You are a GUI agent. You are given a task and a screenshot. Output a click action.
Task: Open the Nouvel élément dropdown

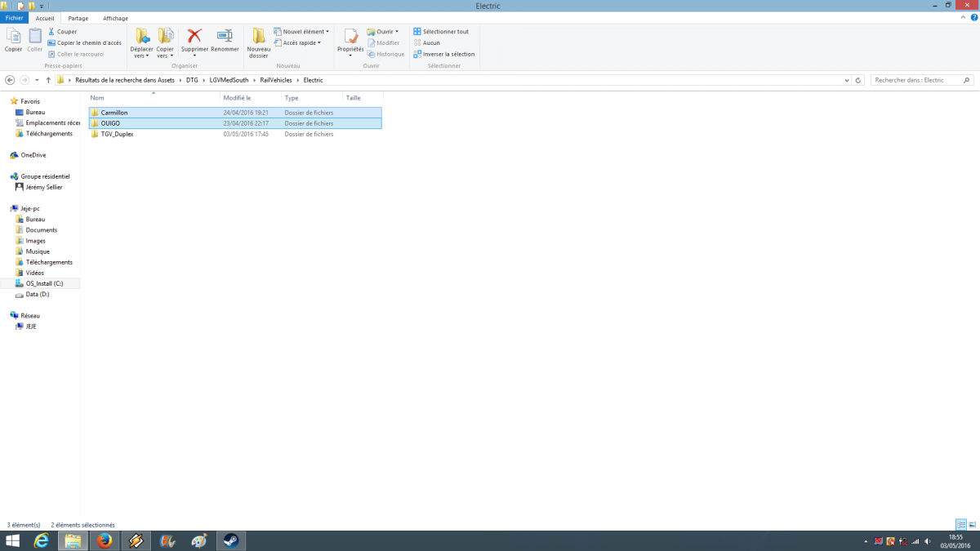coord(301,32)
